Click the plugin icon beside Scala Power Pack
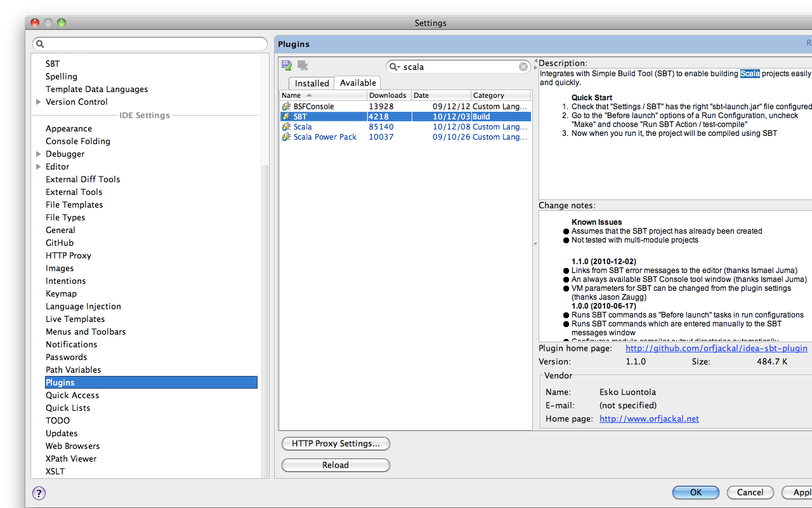 point(287,137)
